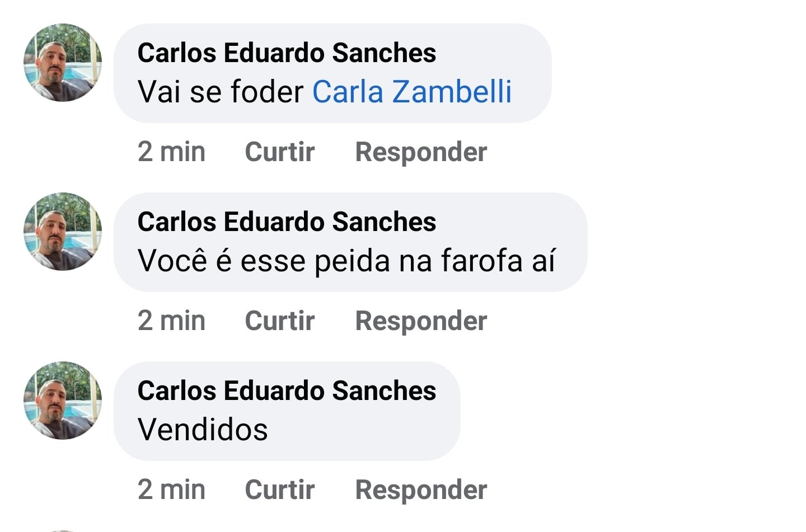Open profile picture on the second comment
The height and width of the screenshot is (532, 806).
click(x=63, y=232)
